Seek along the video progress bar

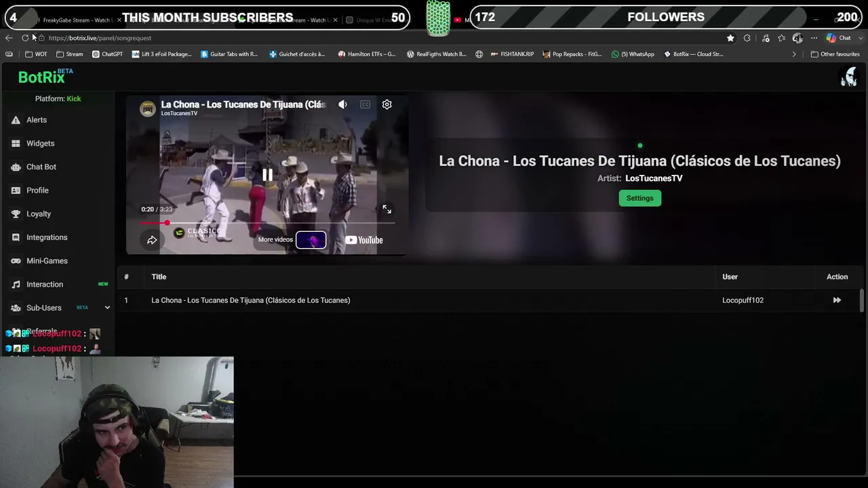pyautogui.click(x=267, y=222)
